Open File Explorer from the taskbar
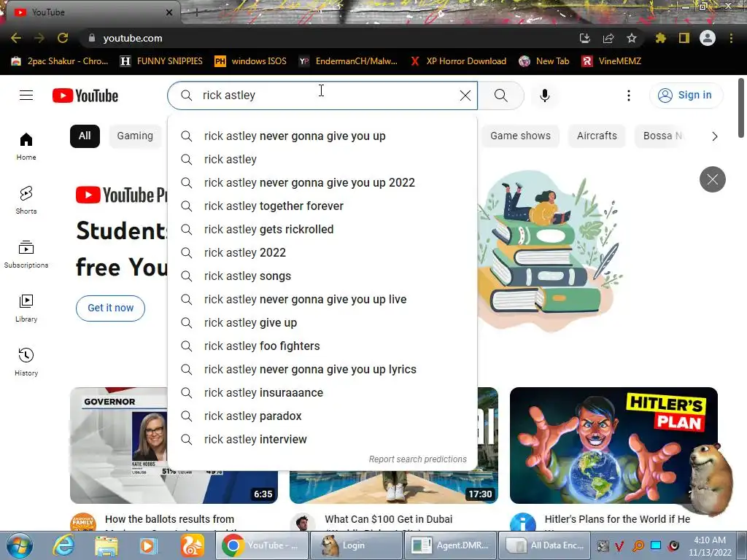Image resolution: width=747 pixels, height=560 pixels. [107, 545]
